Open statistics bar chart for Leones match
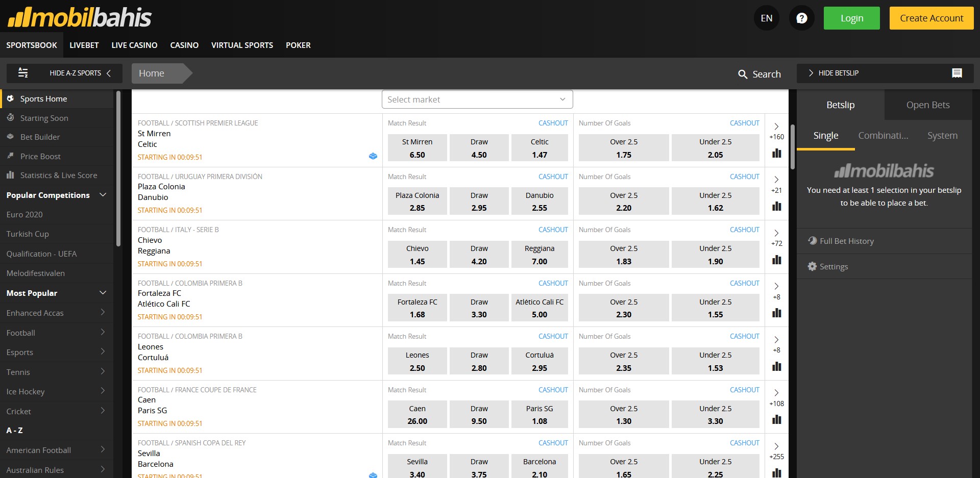 point(777,366)
